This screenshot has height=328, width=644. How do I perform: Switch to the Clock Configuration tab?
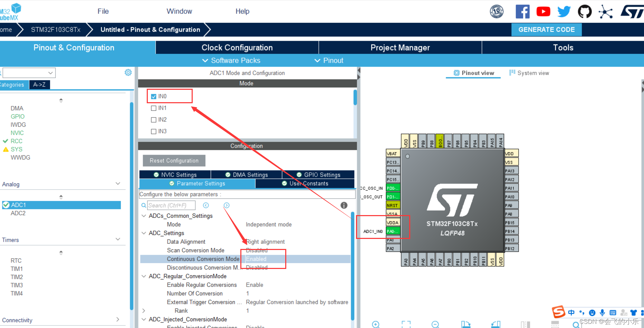click(x=237, y=47)
